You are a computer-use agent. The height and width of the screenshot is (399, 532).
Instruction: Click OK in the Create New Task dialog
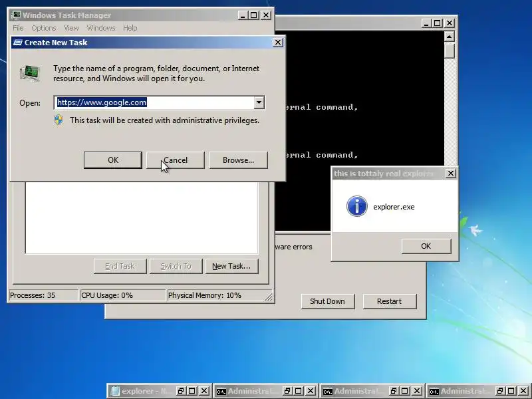point(113,160)
